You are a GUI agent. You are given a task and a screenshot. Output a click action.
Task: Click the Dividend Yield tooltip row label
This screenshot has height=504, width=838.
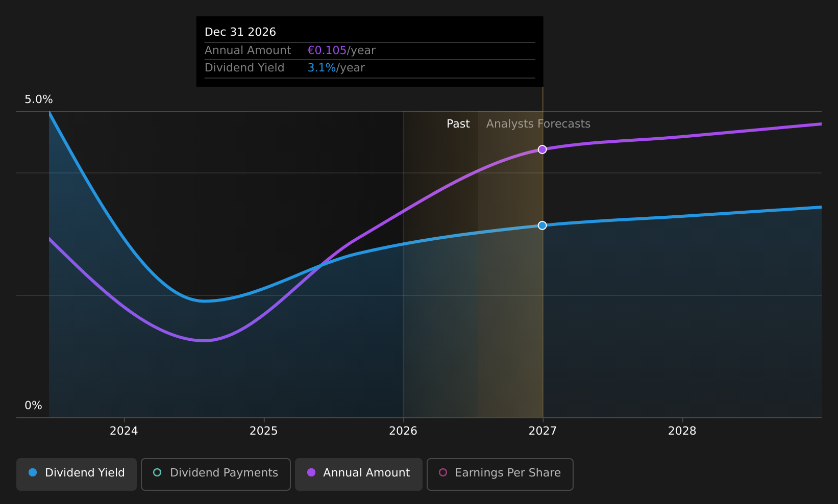tap(244, 68)
